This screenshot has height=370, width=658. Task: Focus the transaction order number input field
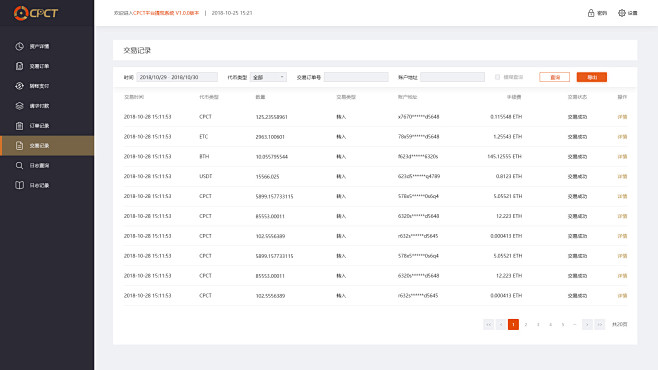click(x=356, y=77)
